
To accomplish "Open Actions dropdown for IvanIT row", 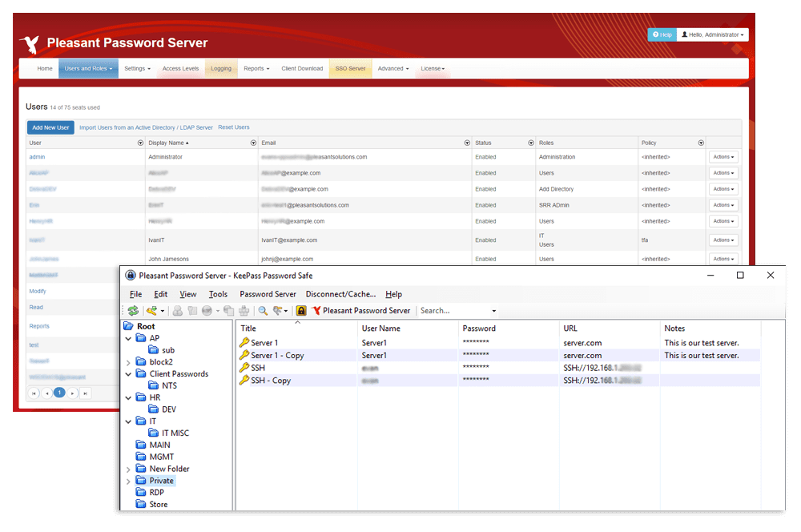I will [723, 240].
